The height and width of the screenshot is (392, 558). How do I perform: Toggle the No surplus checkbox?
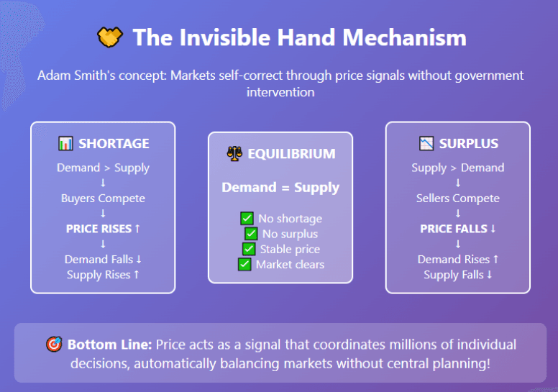pos(251,234)
